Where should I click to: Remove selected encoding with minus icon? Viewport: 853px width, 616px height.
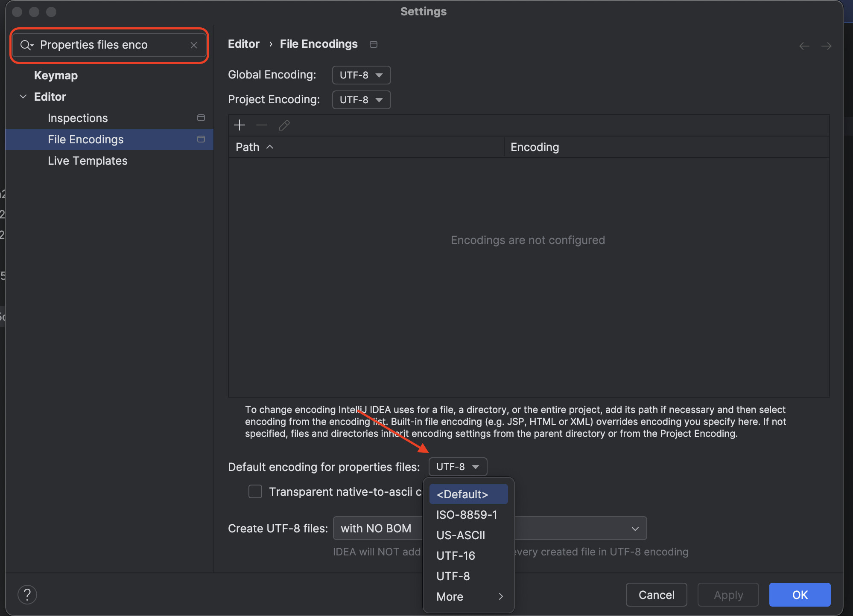coord(262,125)
